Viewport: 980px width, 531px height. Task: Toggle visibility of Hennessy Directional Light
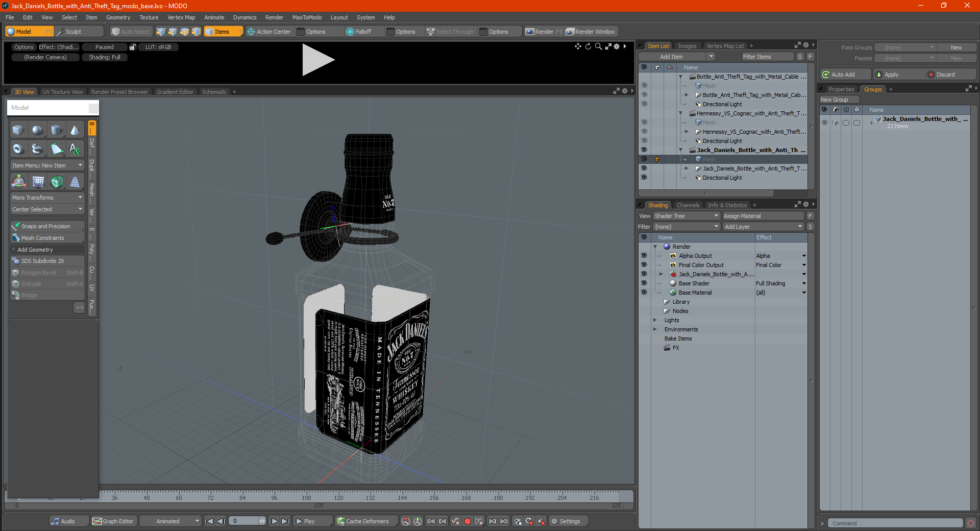[644, 141]
